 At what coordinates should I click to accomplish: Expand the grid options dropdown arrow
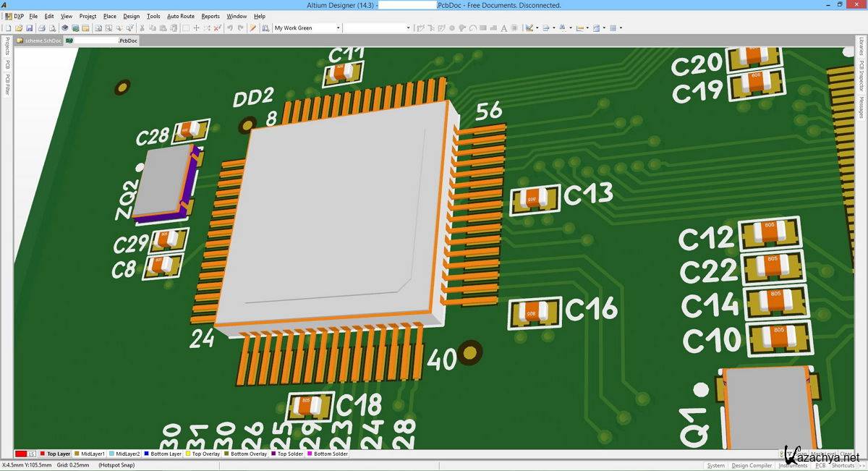point(621,28)
